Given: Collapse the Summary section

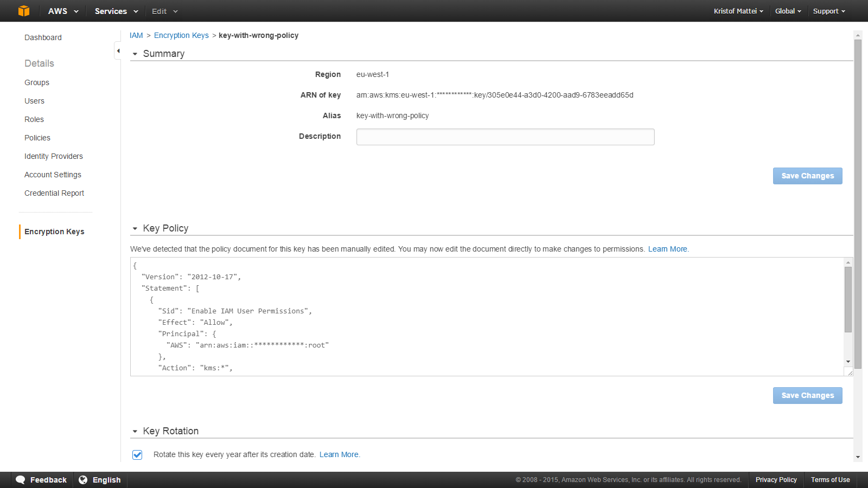Looking at the screenshot, I should pos(135,54).
